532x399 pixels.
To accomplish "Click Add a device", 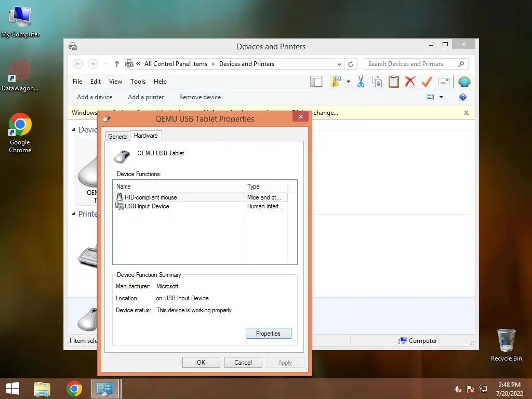I will [x=95, y=97].
